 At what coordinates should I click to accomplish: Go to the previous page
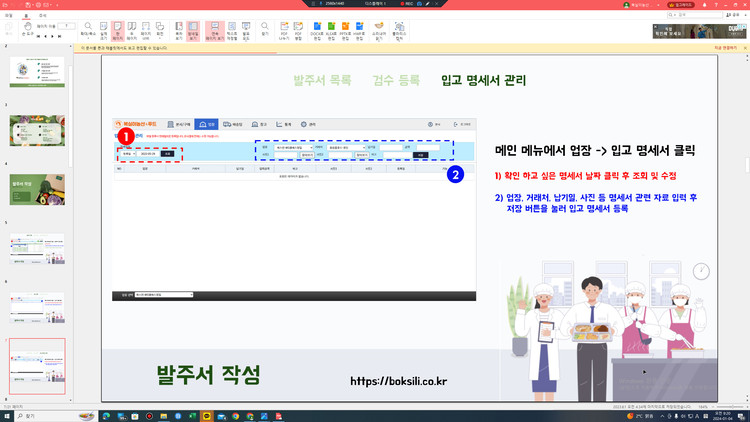pyautogui.click(x=45, y=36)
